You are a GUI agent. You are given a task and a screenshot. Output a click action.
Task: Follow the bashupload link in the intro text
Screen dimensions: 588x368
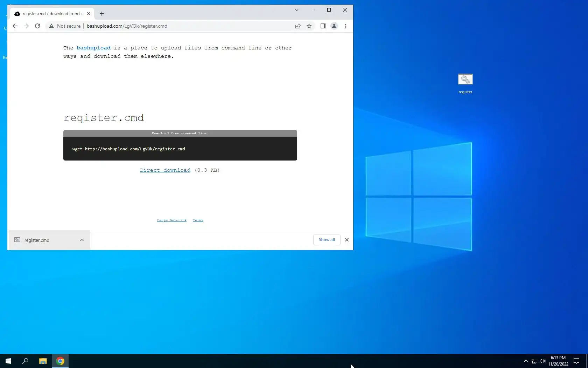pos(93,48)
